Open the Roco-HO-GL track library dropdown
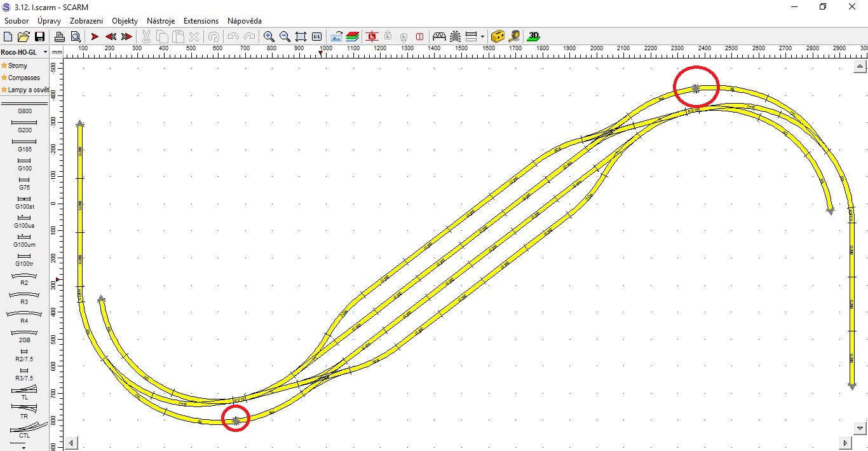Viewport: 868px width, 451px height. 45,52
